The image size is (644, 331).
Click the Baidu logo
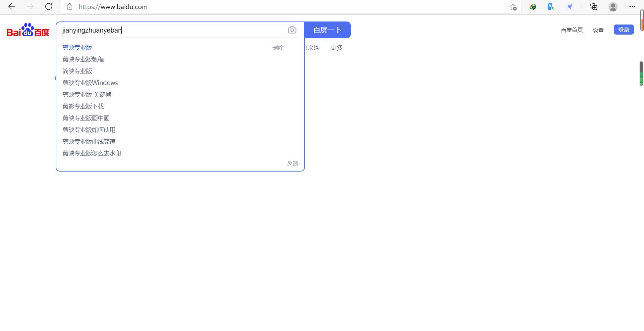click(28, 30)
